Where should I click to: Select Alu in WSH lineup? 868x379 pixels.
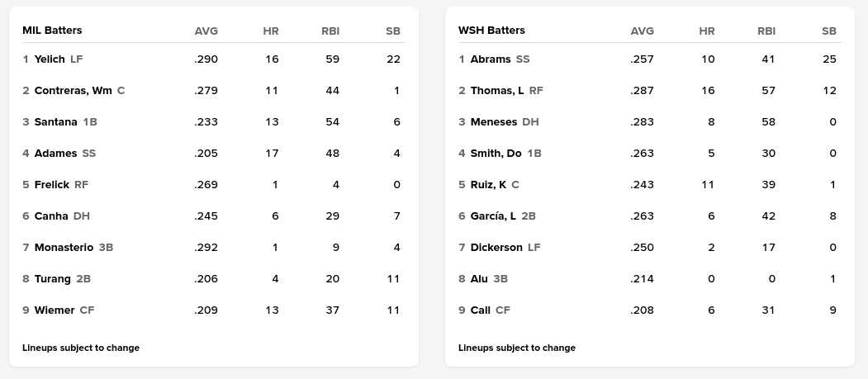[479, 279]
